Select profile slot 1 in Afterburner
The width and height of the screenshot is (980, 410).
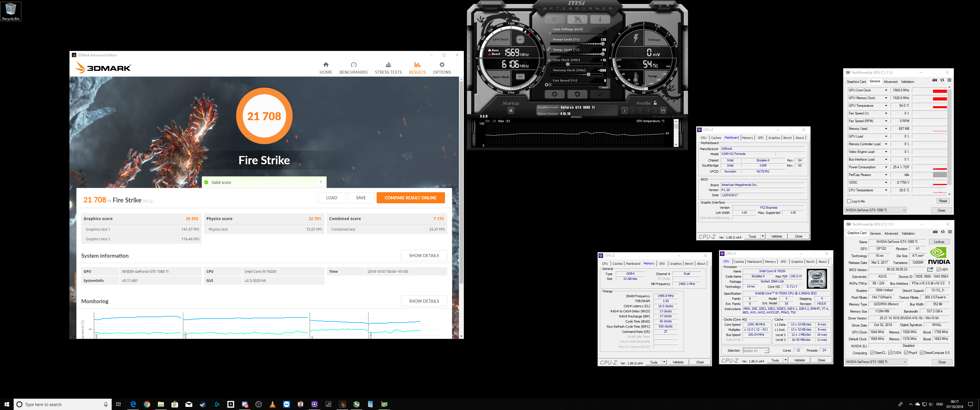pyautogui.click(x=624, y=111)
